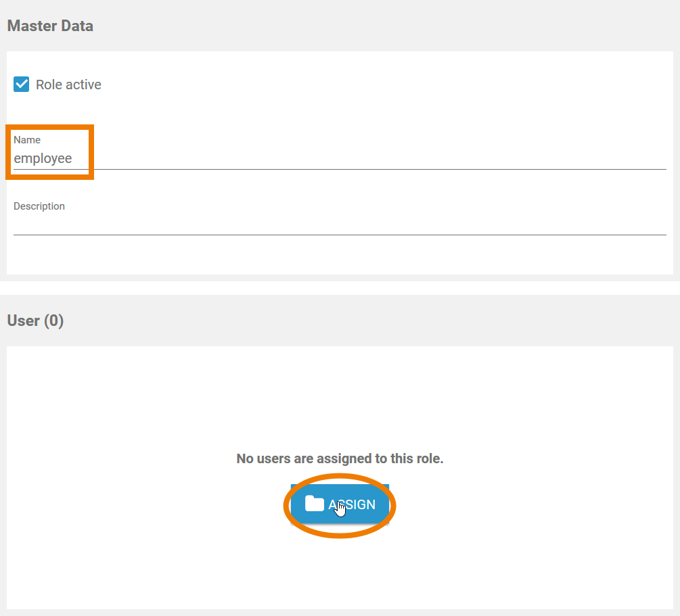Click the "Description" field label
This screenshot has height=616, width=680.
[39, 206]
